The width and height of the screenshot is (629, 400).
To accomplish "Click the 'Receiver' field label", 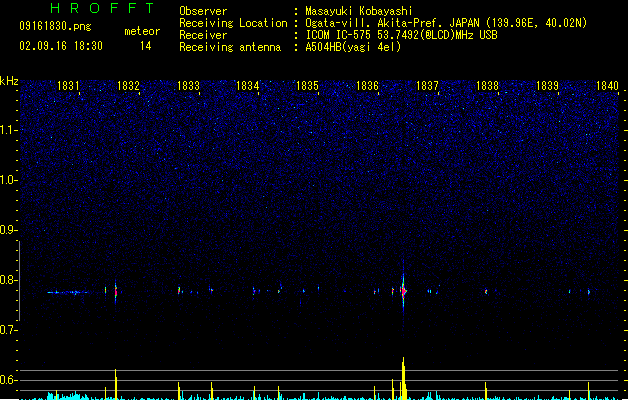I will pos(203,35).
